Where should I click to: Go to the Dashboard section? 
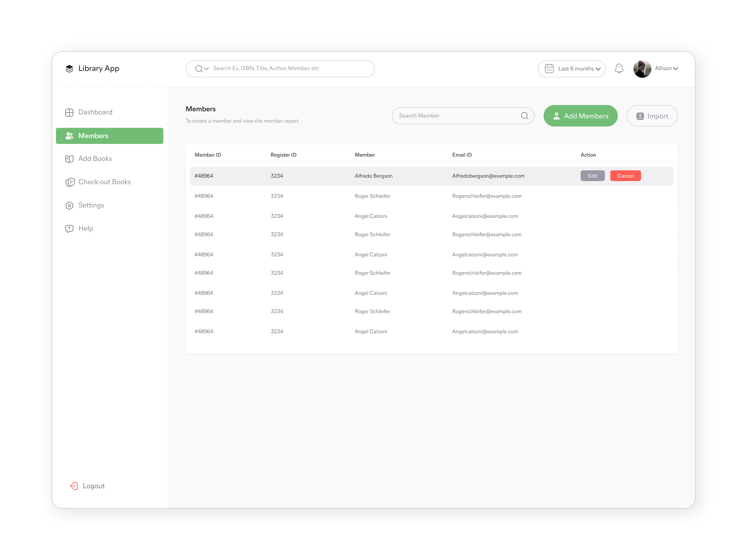point(95,112)
